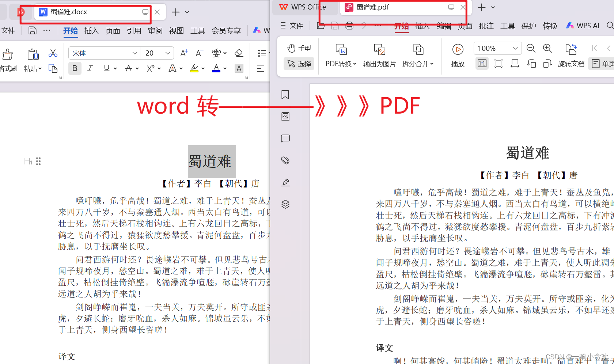The width and height of the screenshot is (614, 364).
Task: Expand the phonetic guide wén dropdown arrow
Action: [225, 53]
